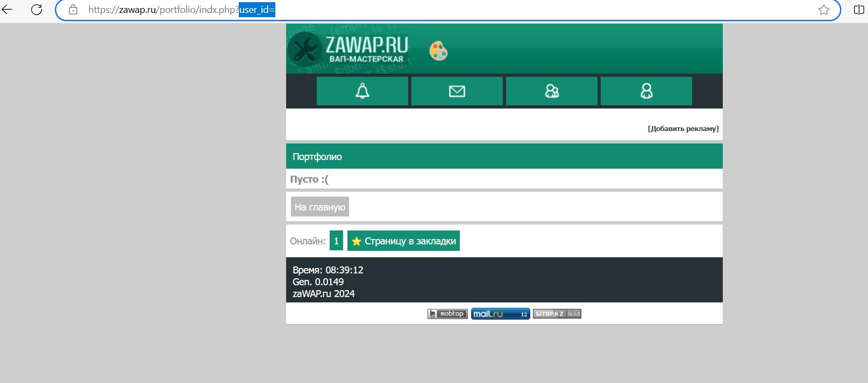Viewport: 868px width, 383px height.
Task: Click the mail.ru rating badge
Action: 500,314
